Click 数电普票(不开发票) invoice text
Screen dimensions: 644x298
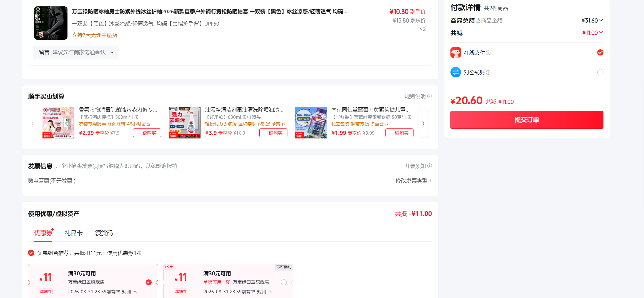52,181
